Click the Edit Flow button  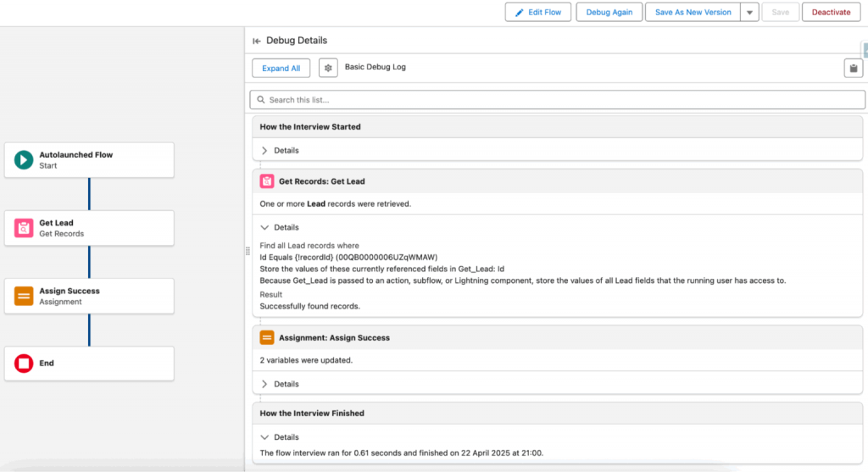[537, 13]
